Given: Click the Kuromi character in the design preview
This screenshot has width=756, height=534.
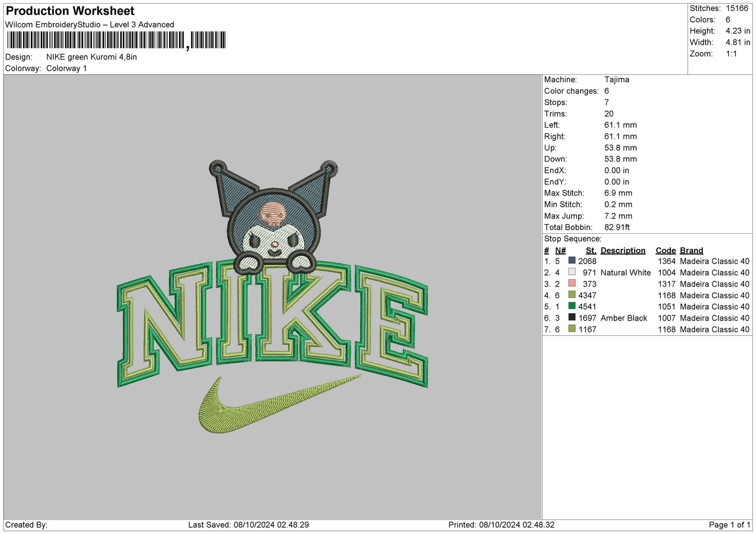Looking at the screenshot, I should (x=273, y=218).
